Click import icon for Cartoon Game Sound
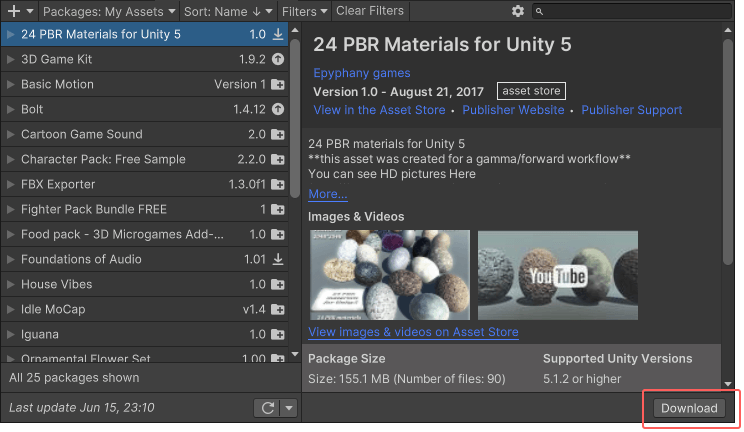Image resolution: width=744 pixels, height=432 pixels. click(x=278, y=135)
